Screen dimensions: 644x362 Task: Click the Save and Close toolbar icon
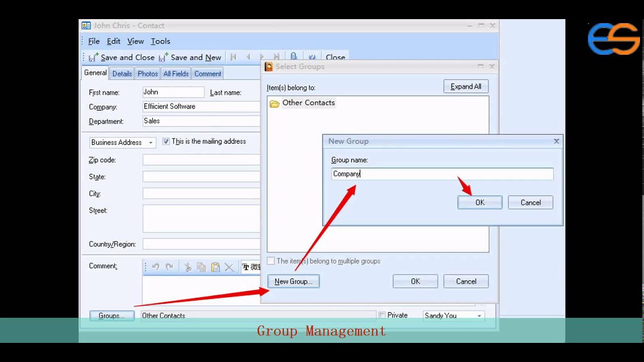[x=94, y=57]
